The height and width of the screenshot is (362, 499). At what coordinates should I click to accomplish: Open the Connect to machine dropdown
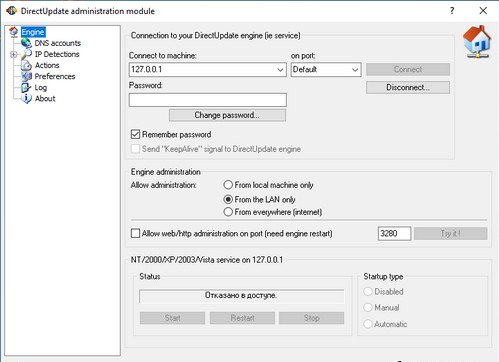tap(280, 70)
